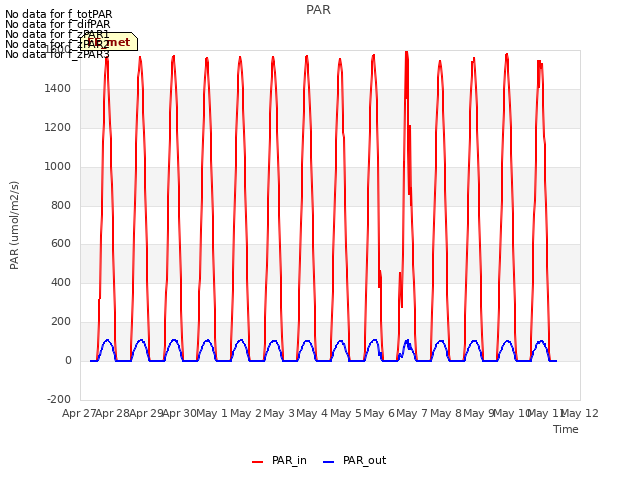The height and width of the screenshot is (480, 640).
Task: Click the May 4 x-axis tick label
Action: pyautogui.click(x=312, y=413)
